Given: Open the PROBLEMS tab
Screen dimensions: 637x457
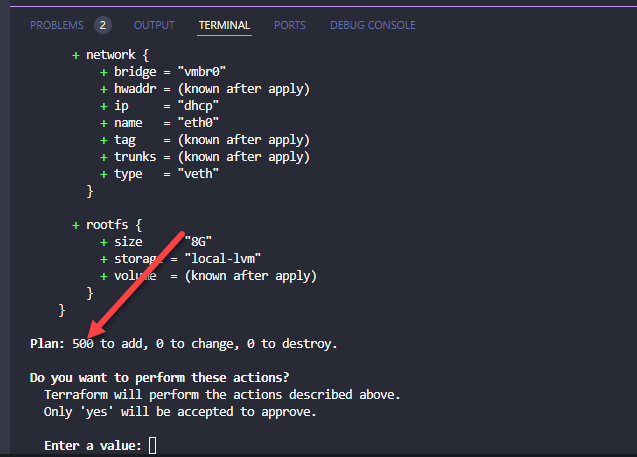Looking at the screenshot, I should (58, 25).
